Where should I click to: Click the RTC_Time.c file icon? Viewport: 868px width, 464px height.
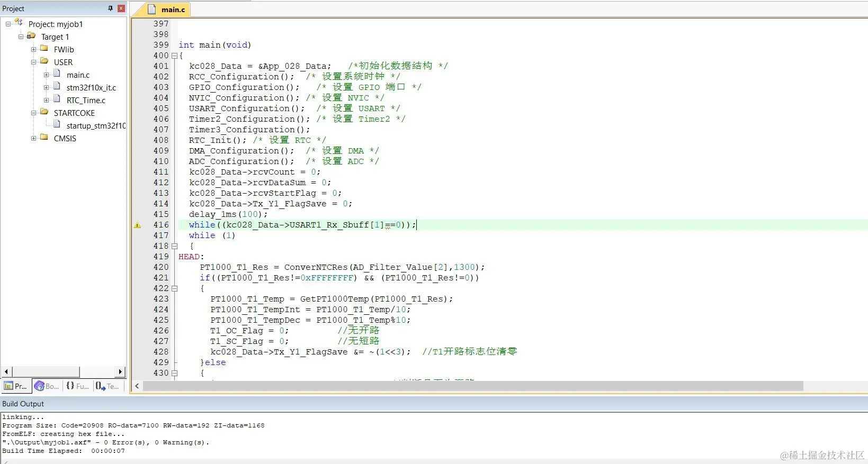(x=57, y=99)
